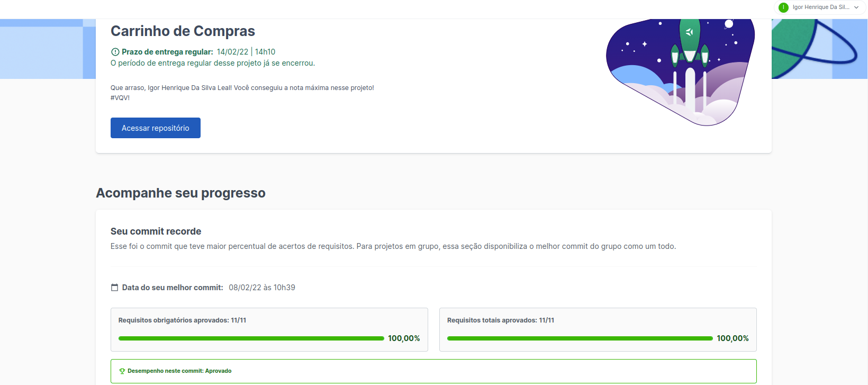
Task: Click the deadline date 14/02/22
Action: (x=232, y=52)
